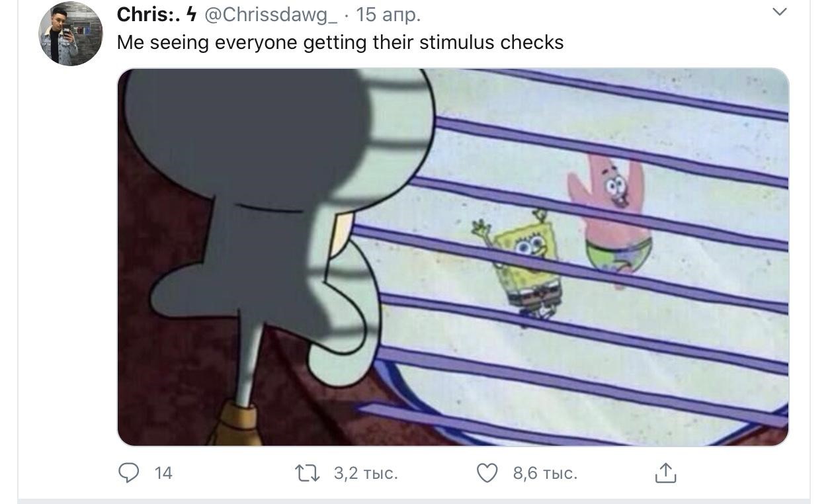
Task: Click the 15 апр. timestamp
Action: (x=388, y=15)
